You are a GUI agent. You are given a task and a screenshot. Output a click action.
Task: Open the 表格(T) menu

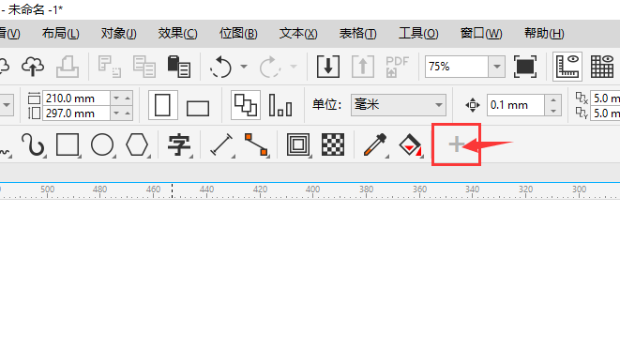pos(358,33)
